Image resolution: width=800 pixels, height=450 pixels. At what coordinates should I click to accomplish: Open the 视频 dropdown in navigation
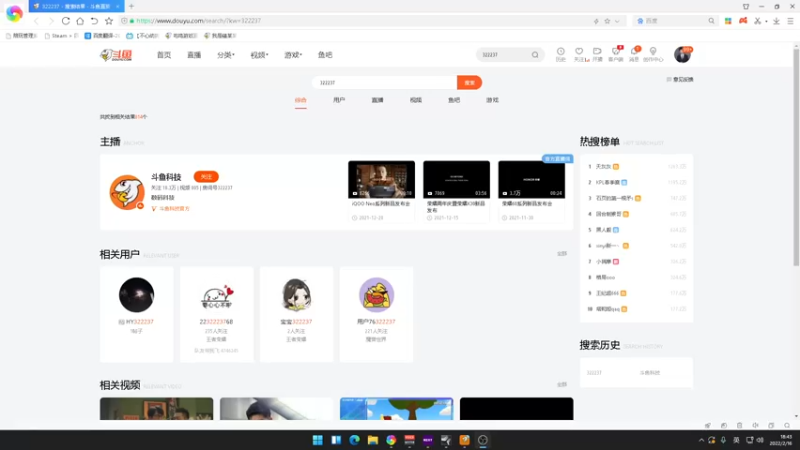coord(259,55)
